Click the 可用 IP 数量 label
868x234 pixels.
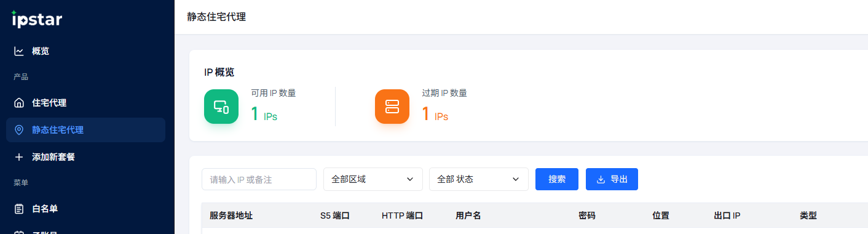[274, 93]
